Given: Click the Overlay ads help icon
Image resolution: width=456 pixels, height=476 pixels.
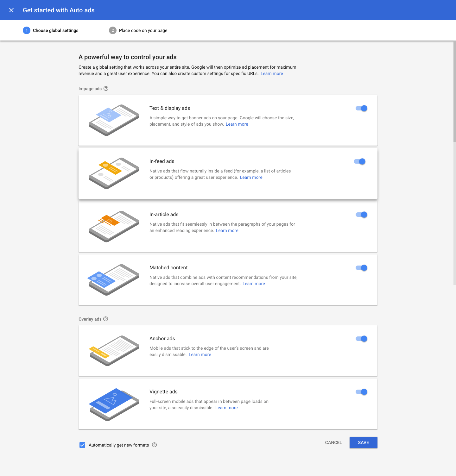Looking at the screenshot, I should click(106, 319).
